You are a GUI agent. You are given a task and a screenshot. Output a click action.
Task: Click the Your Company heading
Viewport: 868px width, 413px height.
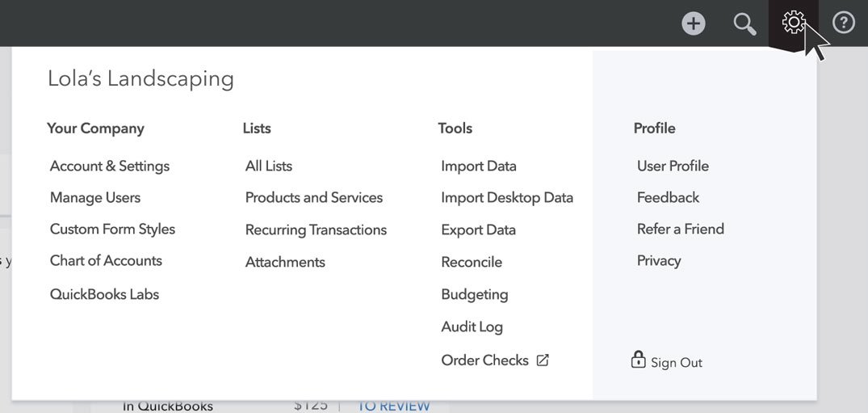[95, 129]
